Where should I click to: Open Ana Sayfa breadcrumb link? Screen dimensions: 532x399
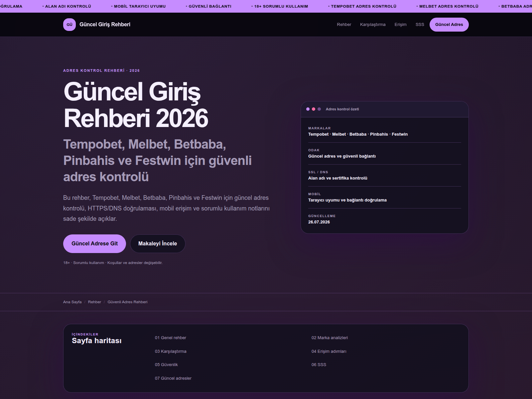[72, 302]
